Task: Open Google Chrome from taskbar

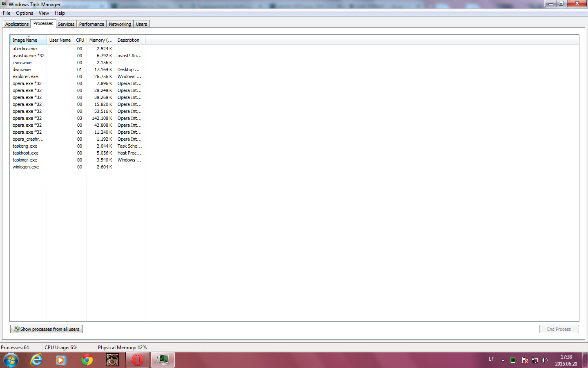Action: [87, 360]
